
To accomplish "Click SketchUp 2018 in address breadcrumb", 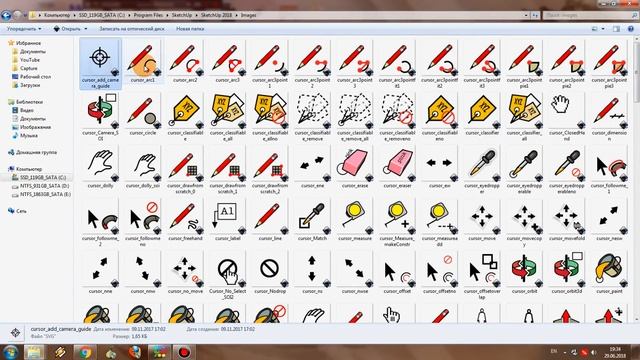I will click(216, 15).
